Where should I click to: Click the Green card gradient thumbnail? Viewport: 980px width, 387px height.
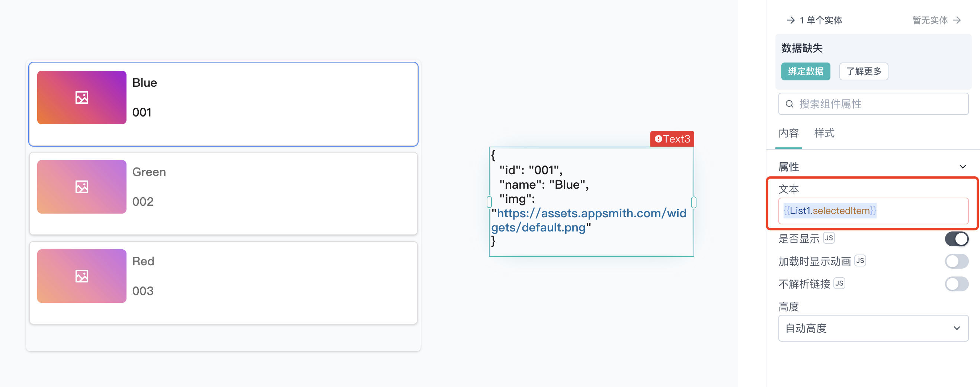click(x=82, y=187)
